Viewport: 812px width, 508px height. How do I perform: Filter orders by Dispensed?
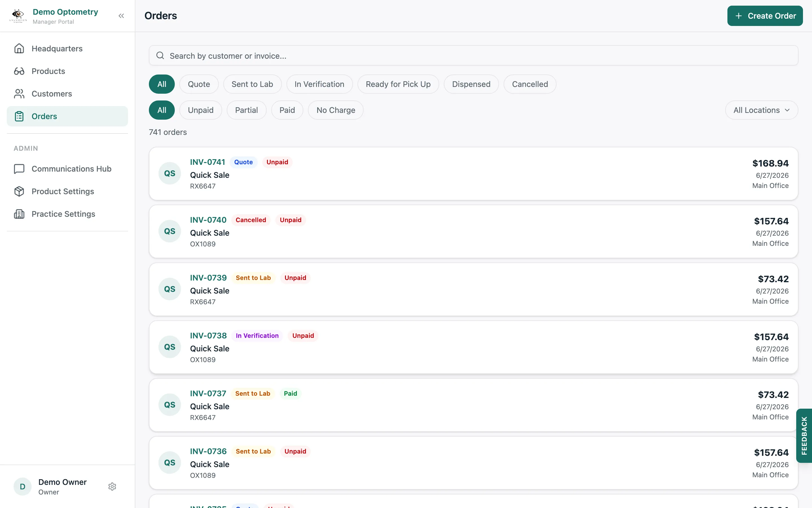471,84
